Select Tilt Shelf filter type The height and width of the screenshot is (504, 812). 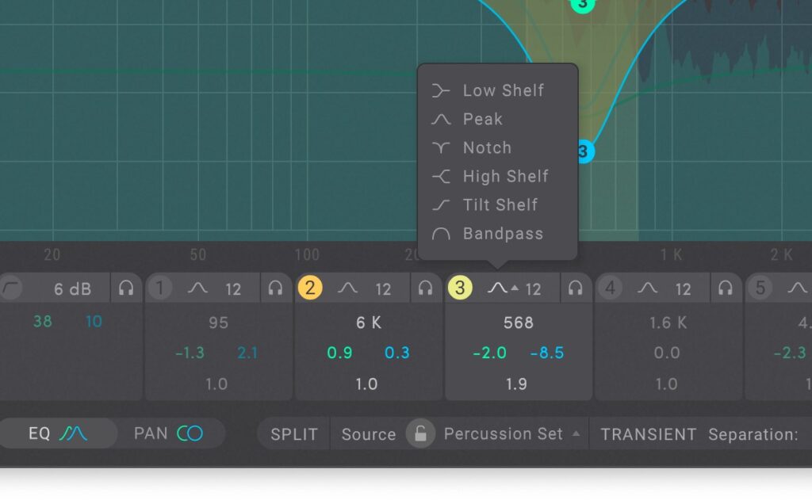pyautogui.click(x=500, y=204)
